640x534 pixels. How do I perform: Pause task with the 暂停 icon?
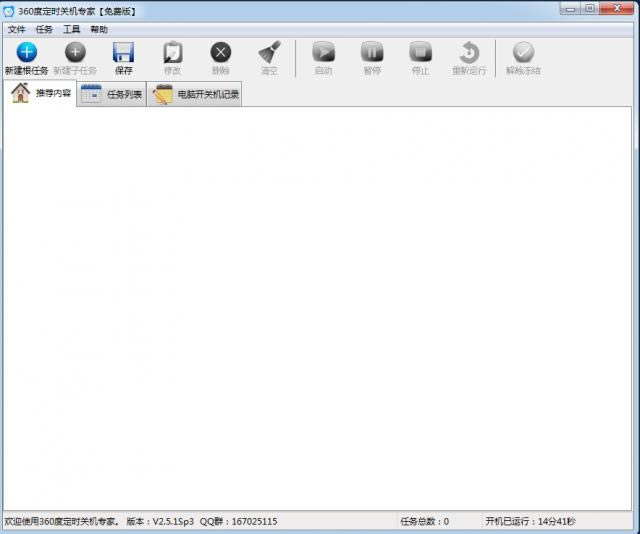tap(372, 52)
